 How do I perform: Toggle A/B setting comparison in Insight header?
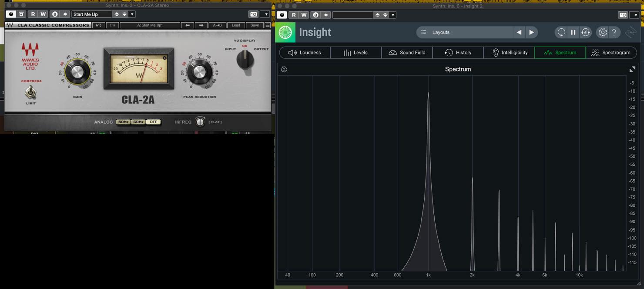(x=315, y=15)
